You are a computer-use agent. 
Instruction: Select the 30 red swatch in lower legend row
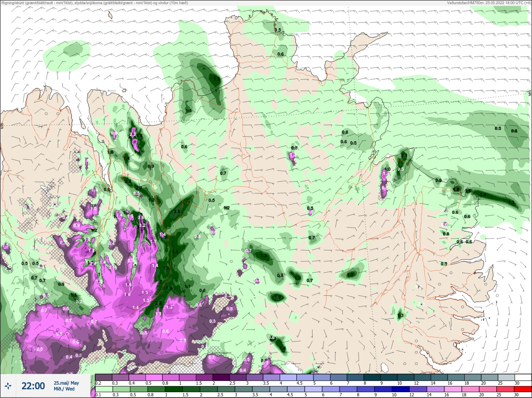[x=523, y=389]
